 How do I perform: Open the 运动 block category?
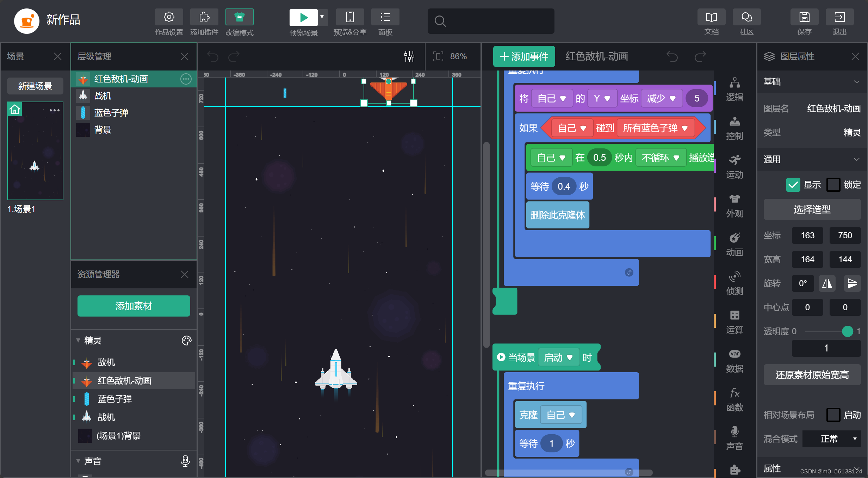[x=734, y=167]
